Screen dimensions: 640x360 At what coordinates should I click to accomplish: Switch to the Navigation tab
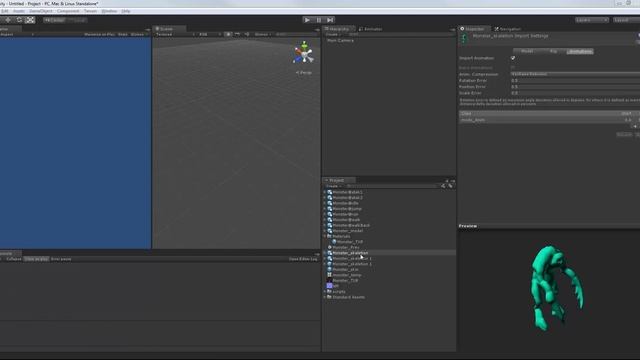click(x=508, y=29)
